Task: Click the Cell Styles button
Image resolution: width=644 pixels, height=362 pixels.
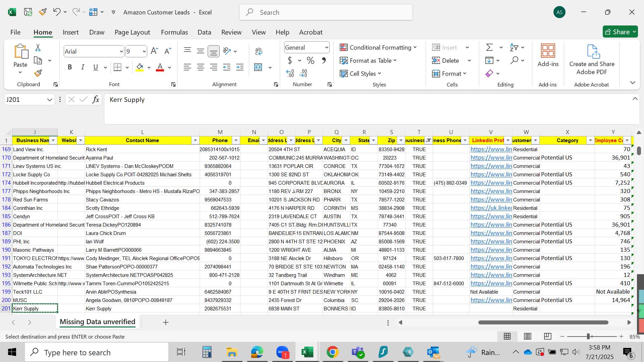Action: tap(361, 73)
